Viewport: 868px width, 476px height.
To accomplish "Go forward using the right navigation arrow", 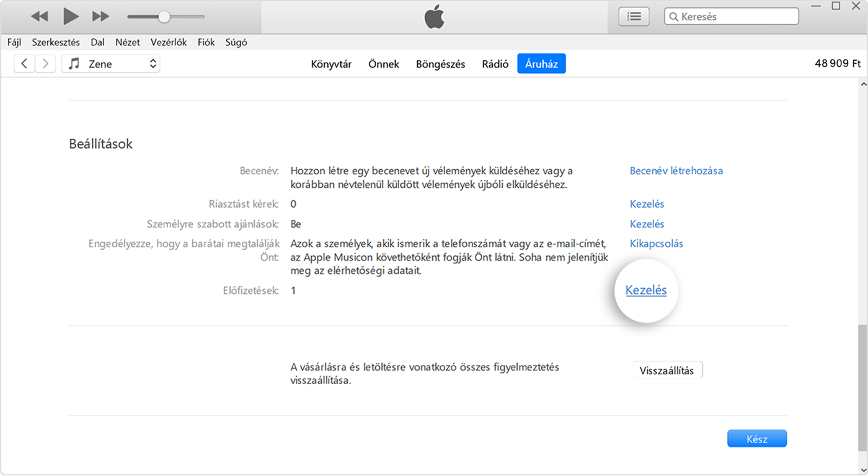I will coord(45,63).
